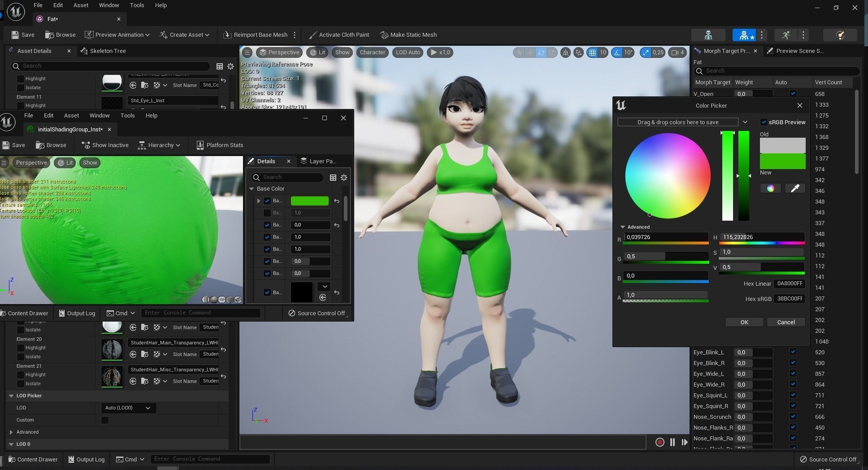Toggle Isolate for Element 21

click(x=20, y=383)
